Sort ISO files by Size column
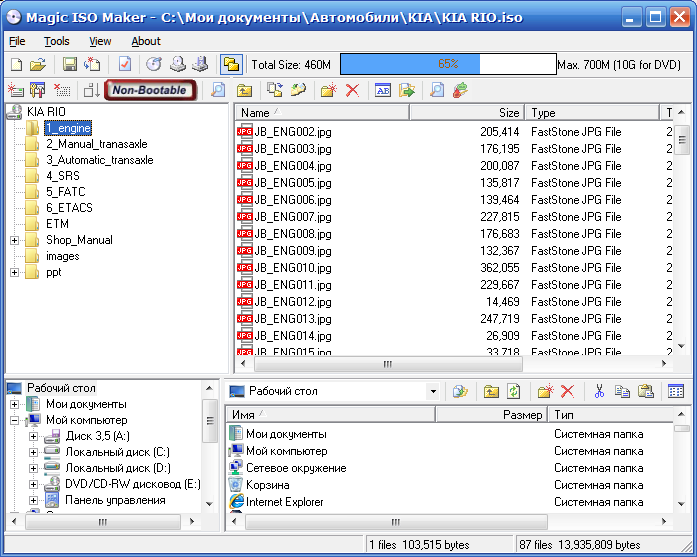The image size is (697, 557). [467, 113]
